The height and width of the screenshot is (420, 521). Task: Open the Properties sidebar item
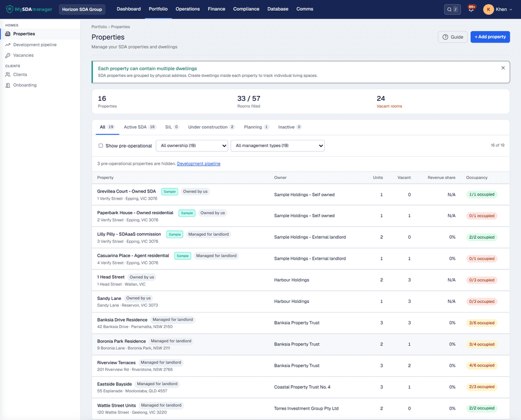coord(40,34)
